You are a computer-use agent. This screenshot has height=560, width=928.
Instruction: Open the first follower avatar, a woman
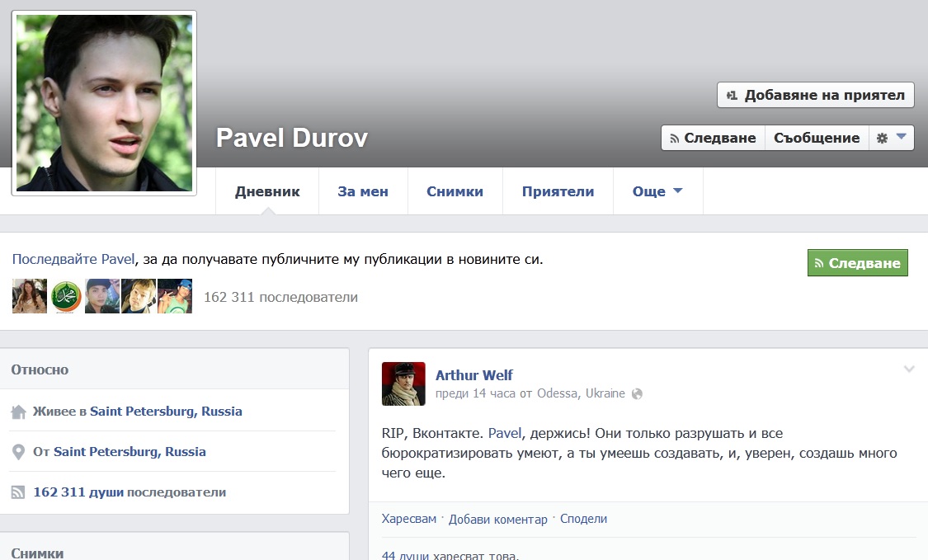[x=30, y=296]
